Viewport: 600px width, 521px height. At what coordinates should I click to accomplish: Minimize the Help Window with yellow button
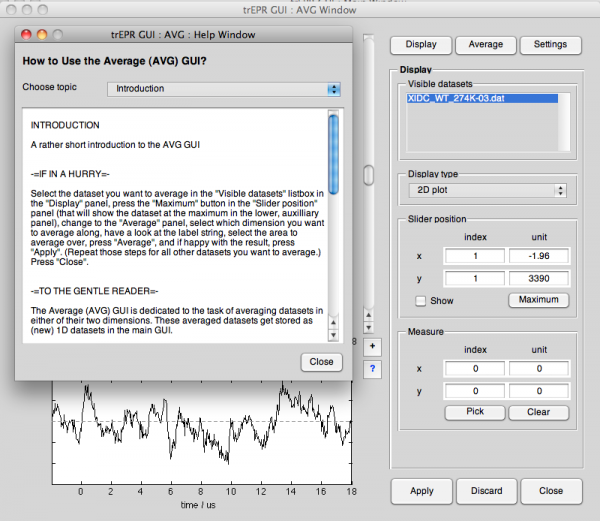[42, 35]
